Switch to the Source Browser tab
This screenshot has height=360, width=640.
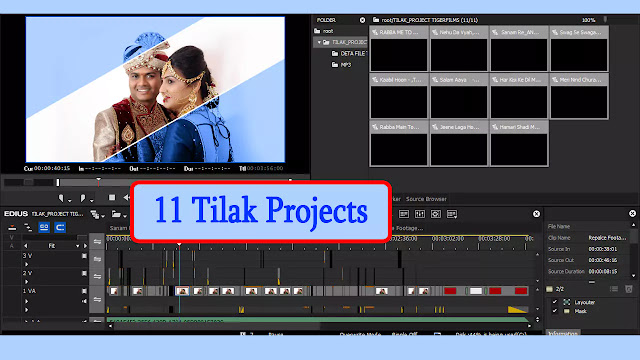click(426, 199)
